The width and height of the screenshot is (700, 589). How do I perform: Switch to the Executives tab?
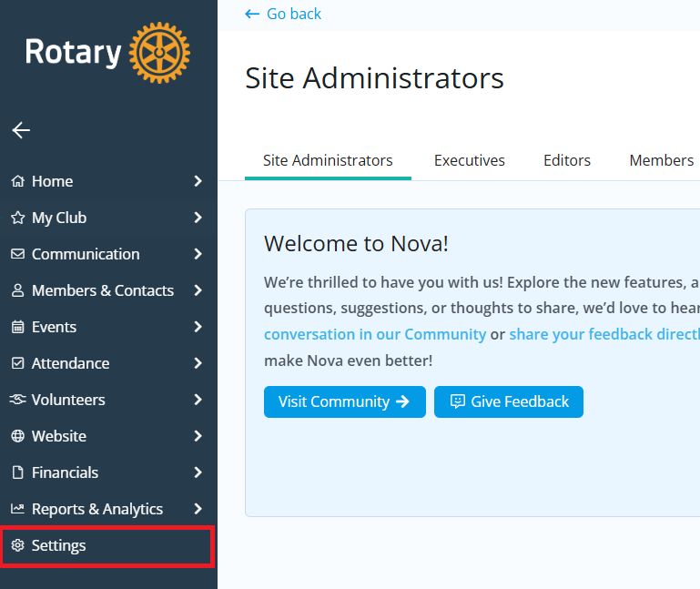pyautogui.click(x=469, y=161)
